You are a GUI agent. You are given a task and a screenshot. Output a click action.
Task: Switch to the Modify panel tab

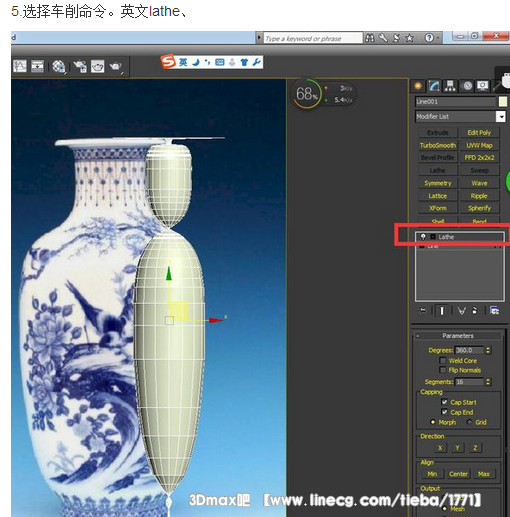point(434,86)
